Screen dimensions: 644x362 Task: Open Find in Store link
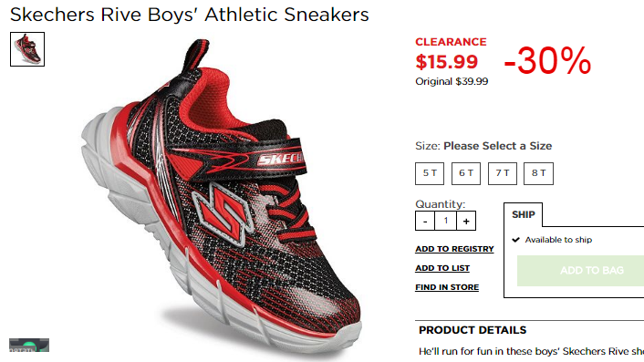(x=447, y=287)
